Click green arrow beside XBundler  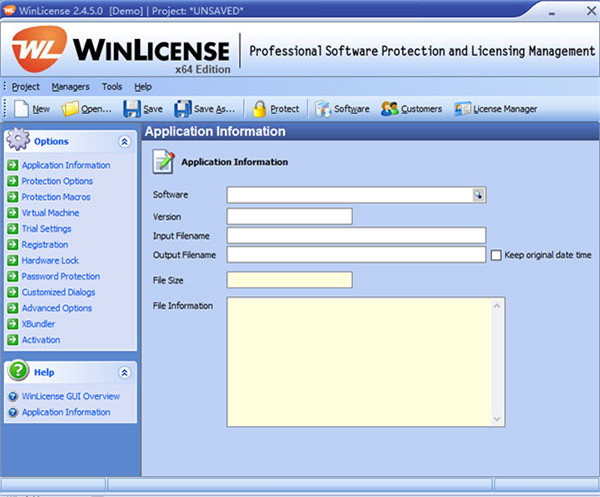click(13, 324)
